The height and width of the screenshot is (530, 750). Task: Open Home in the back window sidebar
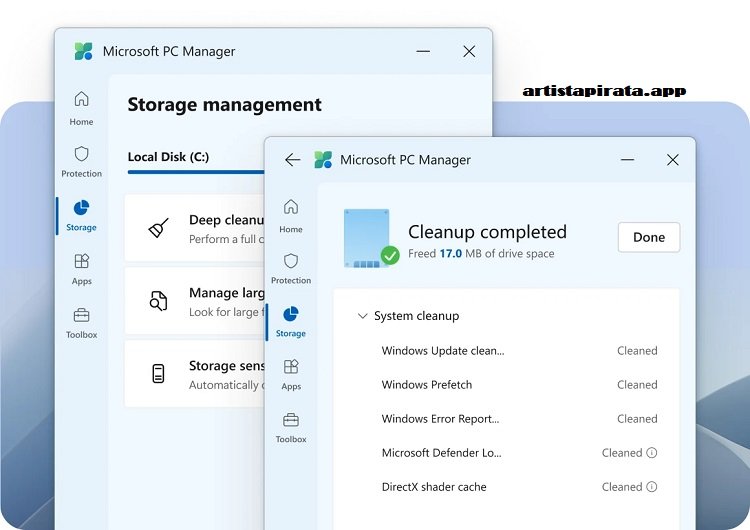(x=81, y=108)
